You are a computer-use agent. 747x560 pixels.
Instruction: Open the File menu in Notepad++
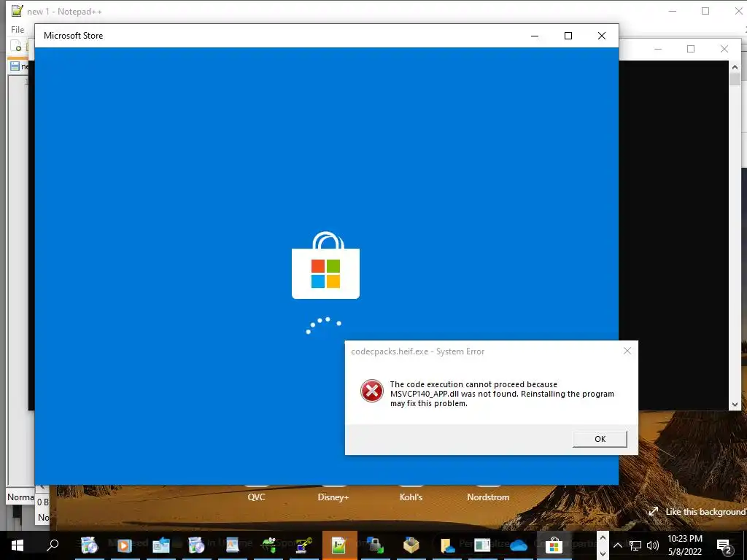[18, 29]
